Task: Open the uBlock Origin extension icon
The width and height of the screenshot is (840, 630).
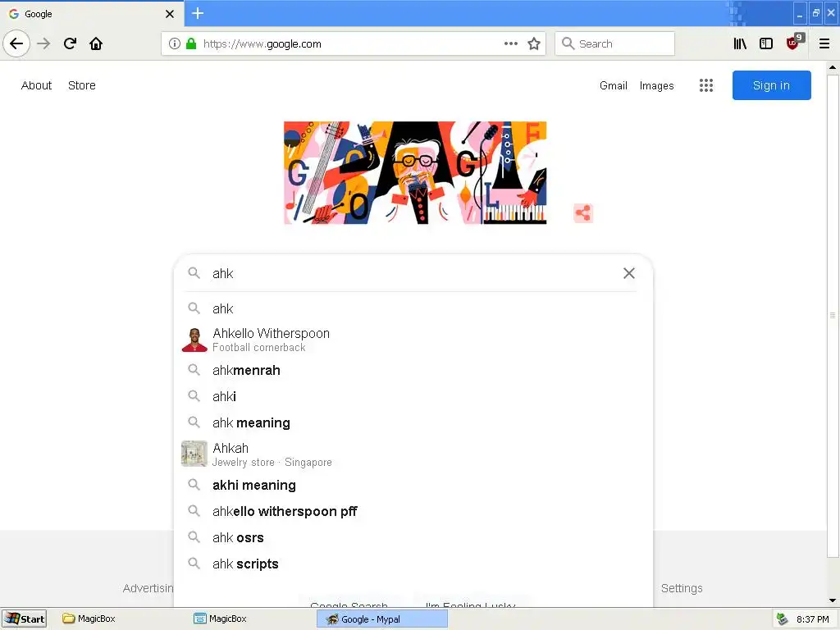Action: tap(794, 43)
